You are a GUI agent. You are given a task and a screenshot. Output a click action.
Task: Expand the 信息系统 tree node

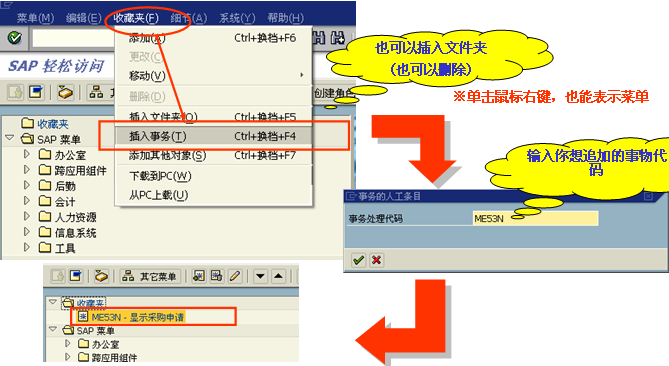[x=27, y=231]
